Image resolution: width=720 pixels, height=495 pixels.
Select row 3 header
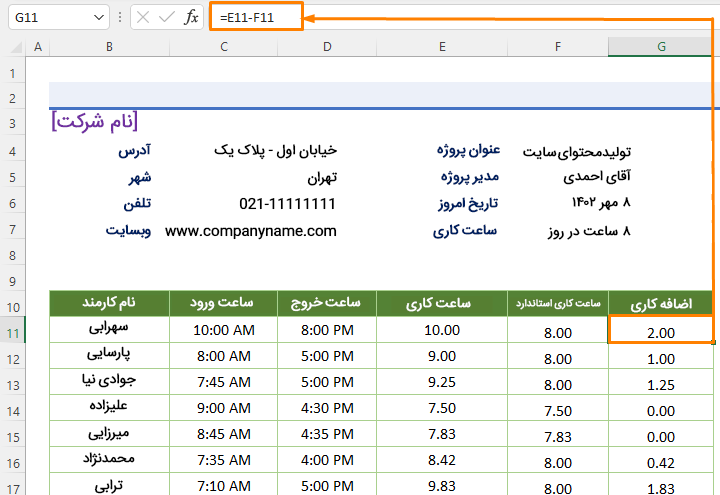(12, 123)
